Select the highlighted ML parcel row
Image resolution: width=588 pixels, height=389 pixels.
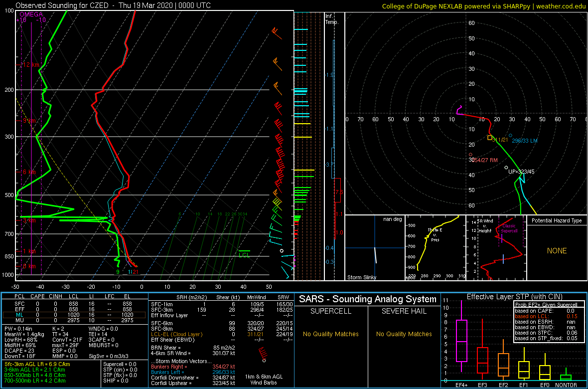(x=74, y=315)
